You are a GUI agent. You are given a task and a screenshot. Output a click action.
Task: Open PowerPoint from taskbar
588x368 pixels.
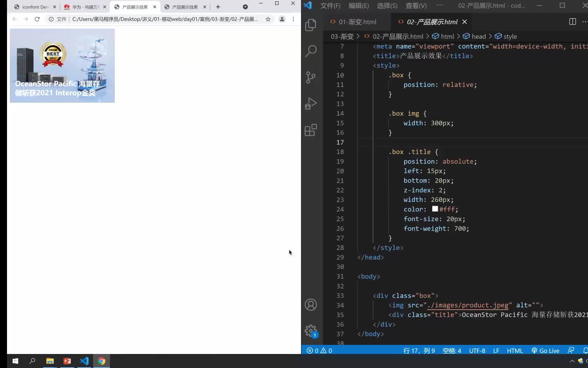pos(67,361)
